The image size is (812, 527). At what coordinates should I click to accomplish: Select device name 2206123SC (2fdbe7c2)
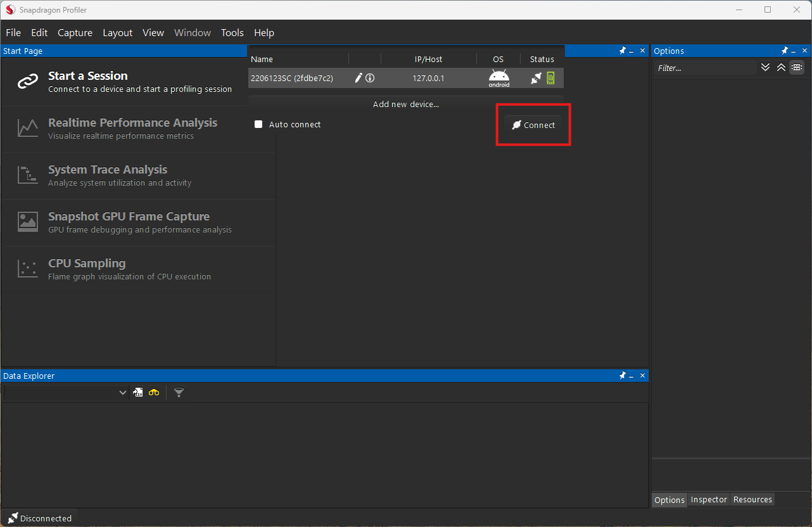click(292, 78)
